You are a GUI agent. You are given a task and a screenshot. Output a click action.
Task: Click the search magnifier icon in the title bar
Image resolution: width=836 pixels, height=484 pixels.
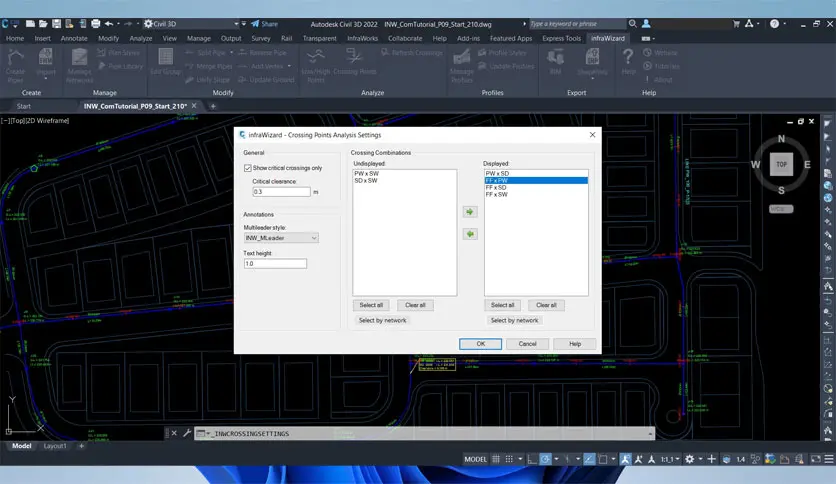[633, 24]
